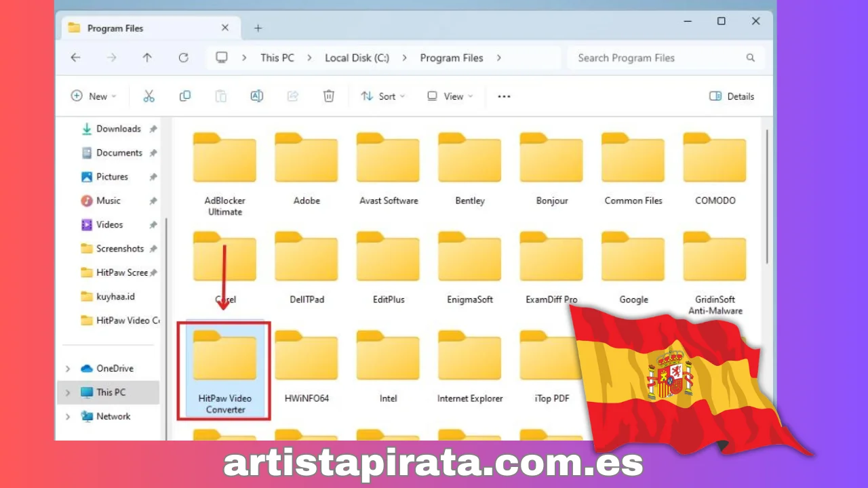Toggle the Details pane
The image size is (868, 488).
click(x=732, y=96)
